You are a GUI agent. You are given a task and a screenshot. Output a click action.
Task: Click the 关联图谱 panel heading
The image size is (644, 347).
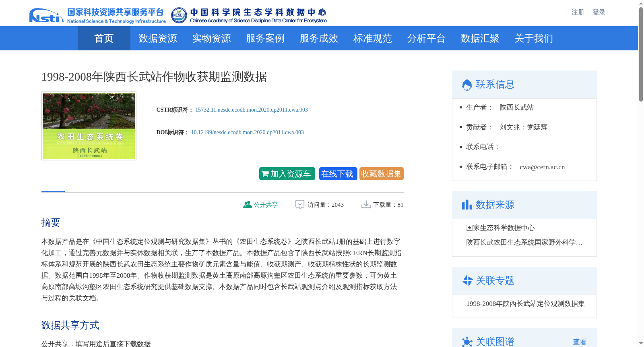[495, 342]
